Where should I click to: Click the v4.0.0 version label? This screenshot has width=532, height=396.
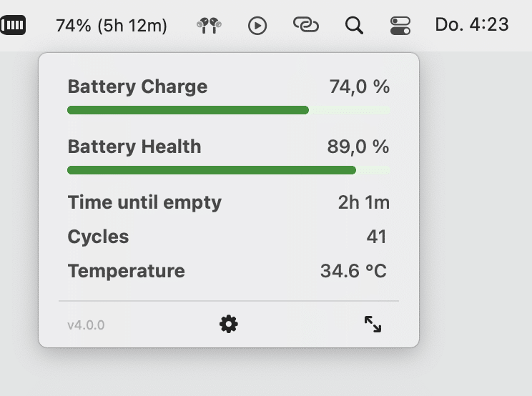(86, 325)
